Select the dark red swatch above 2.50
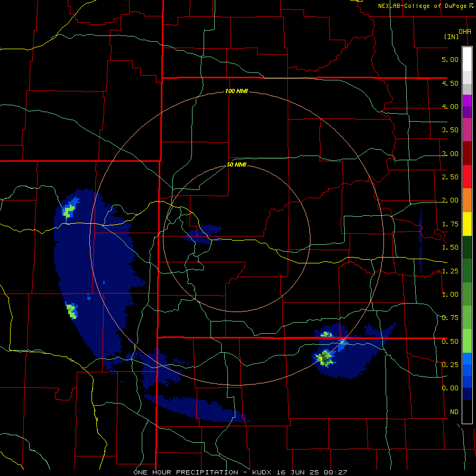The width and height of the screenshot is (476, 476). tap(467, 153)
